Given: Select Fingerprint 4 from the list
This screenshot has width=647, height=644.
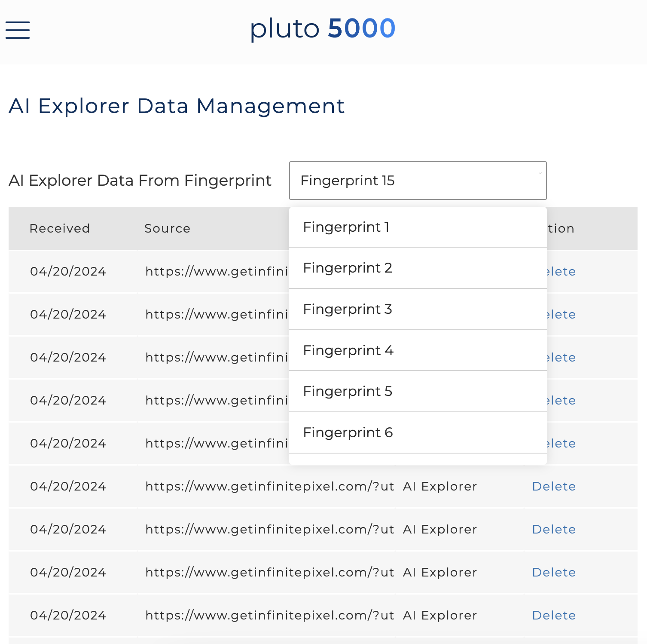Looking at the screenshot, I should pos(418,350).
